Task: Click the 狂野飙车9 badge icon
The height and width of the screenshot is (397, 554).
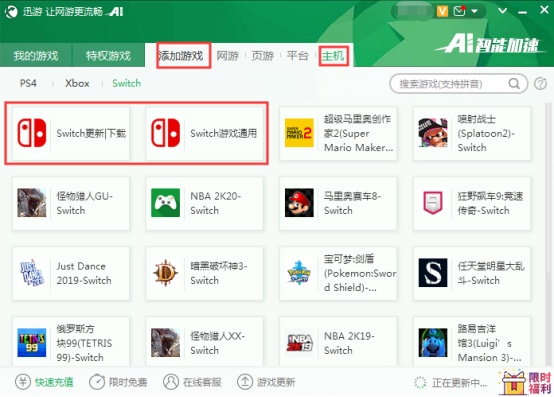Action: tap(433, 203)
